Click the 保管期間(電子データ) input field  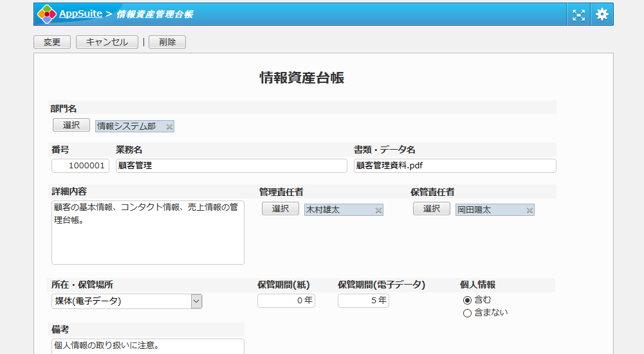pos(363,301)
